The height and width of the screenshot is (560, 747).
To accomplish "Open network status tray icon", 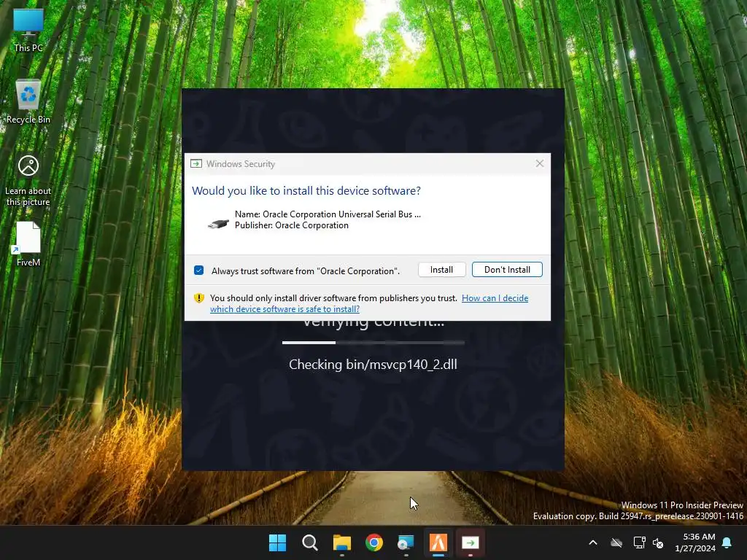I will click(x=639, y=542).
